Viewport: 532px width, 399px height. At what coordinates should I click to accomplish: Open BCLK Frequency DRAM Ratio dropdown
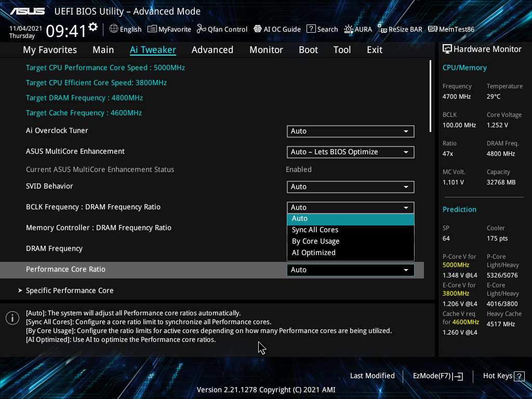[x=351, y=207]
